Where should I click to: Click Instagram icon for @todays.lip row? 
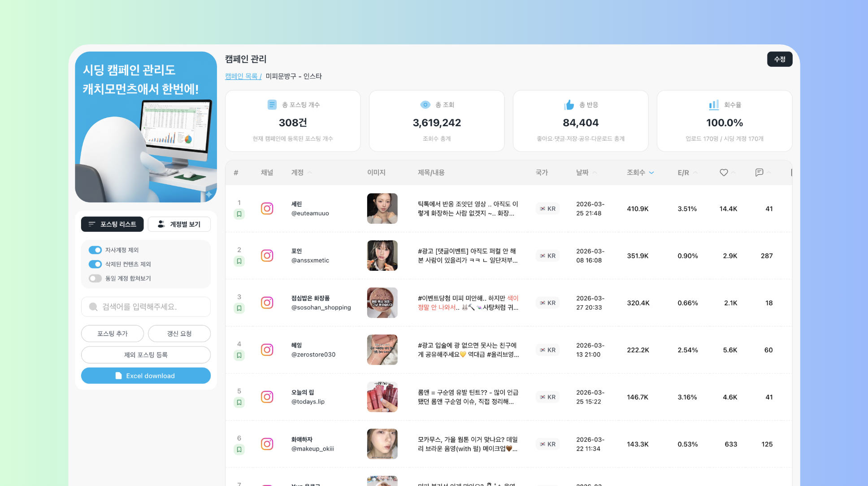(267, 397)
